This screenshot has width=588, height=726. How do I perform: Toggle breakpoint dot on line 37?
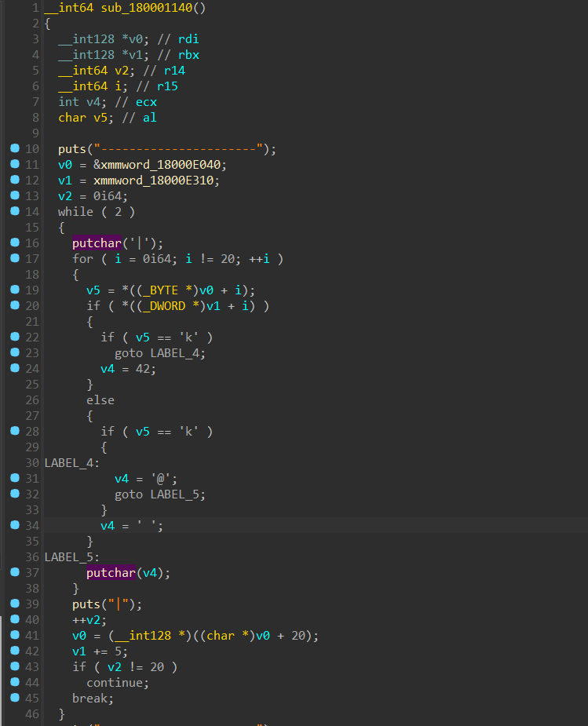pos(15,572)
